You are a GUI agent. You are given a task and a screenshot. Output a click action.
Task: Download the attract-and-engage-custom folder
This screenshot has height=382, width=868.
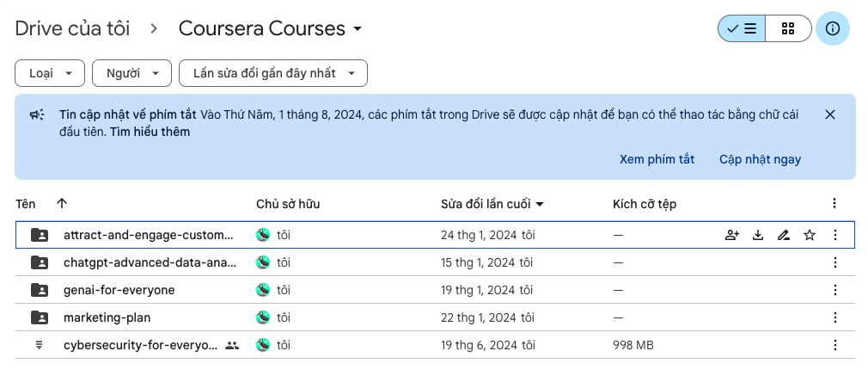point(758,235)
